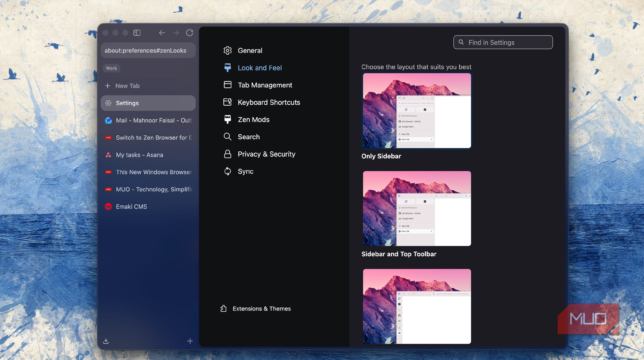This screenshot has height=360, width=644.
Task: Click the Sync circular arrows icon
Action: click(x=228, y=171)
